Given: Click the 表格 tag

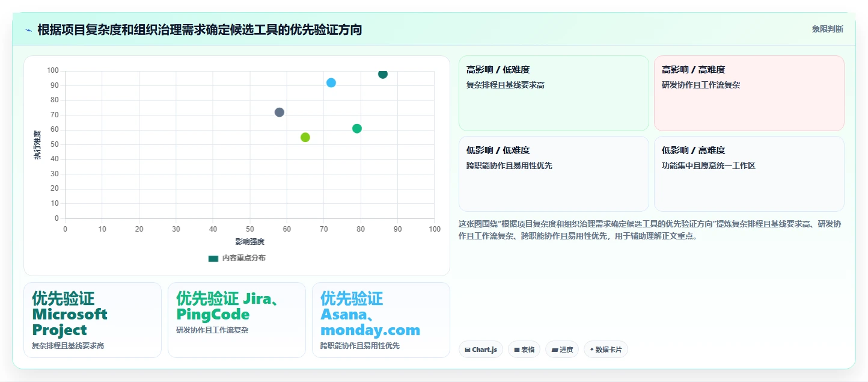Looking at the screenshot, I should pos(524,350).
